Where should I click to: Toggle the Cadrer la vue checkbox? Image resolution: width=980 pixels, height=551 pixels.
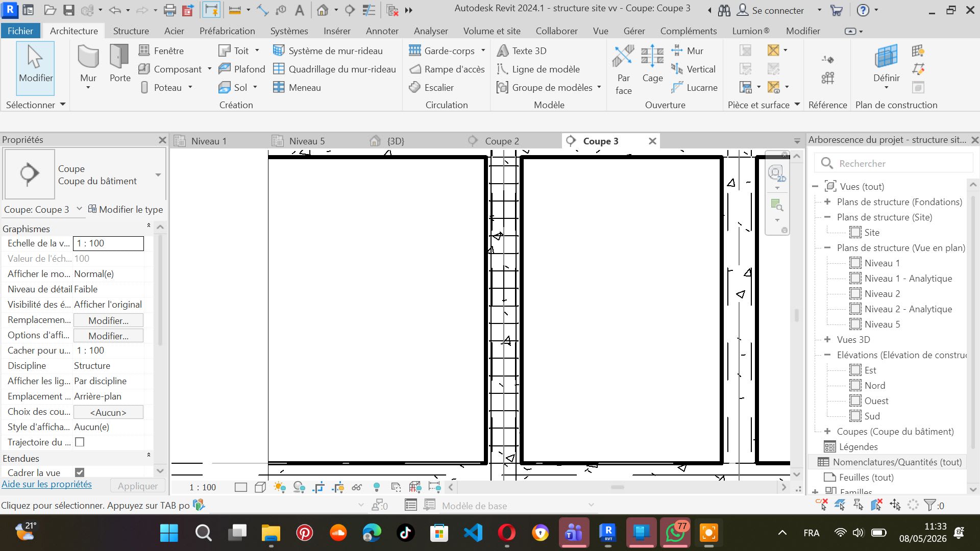coord(80,472)
